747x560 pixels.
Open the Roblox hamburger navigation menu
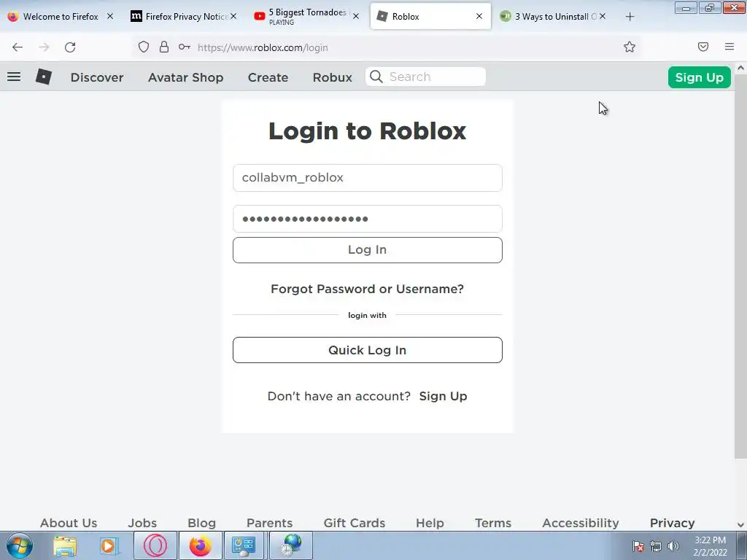[x=14, y=77]
